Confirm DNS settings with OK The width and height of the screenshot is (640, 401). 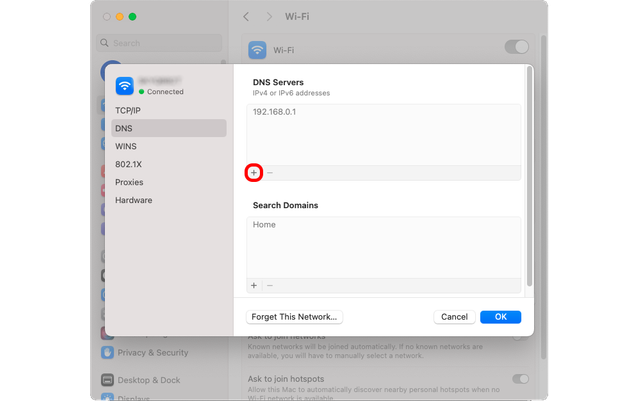[500, 317]
